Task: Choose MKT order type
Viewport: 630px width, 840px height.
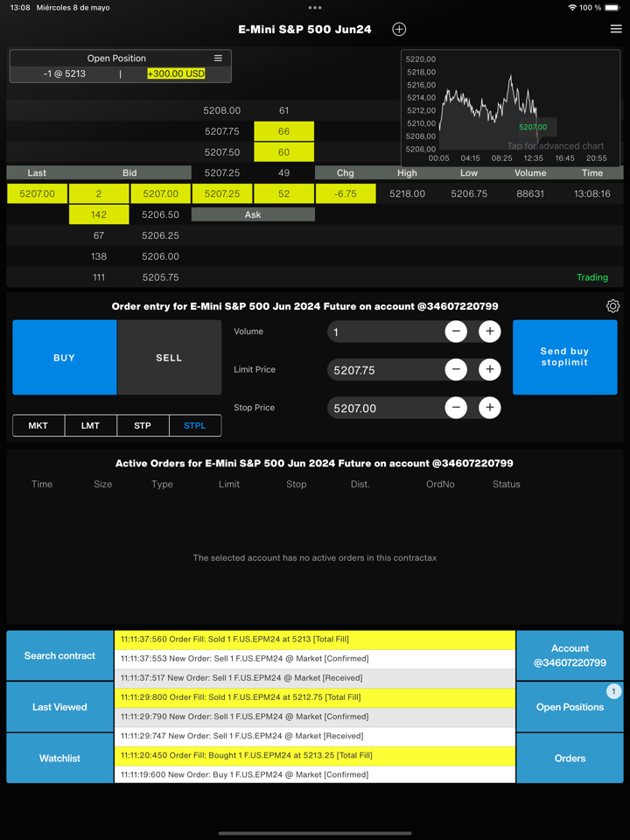Action: click(x=38, y=426)
